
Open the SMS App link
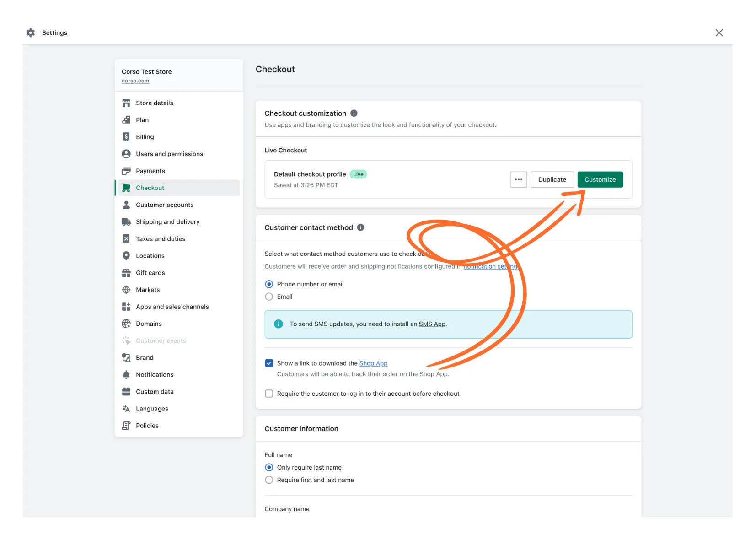pyautogui.click(x=432, y=324)
